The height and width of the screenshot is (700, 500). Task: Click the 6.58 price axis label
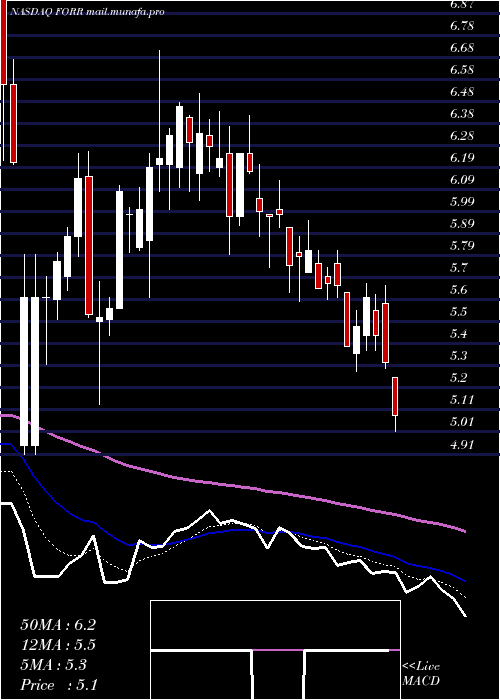point(462,70)
